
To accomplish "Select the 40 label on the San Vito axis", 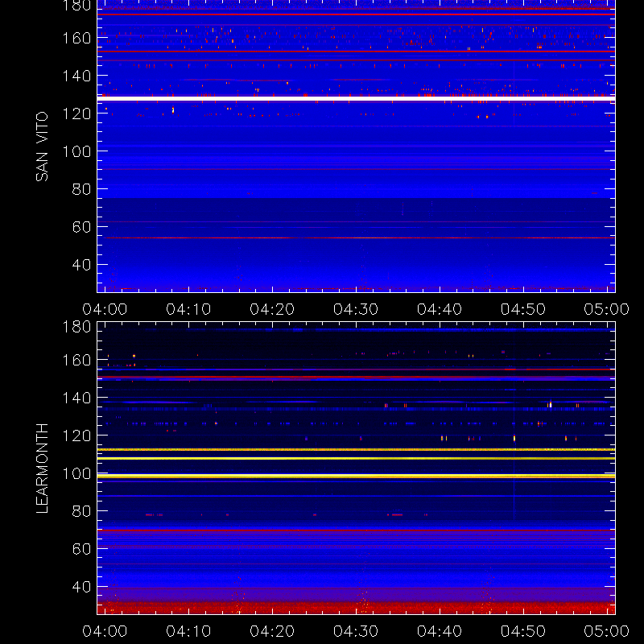I will [81, 265].
